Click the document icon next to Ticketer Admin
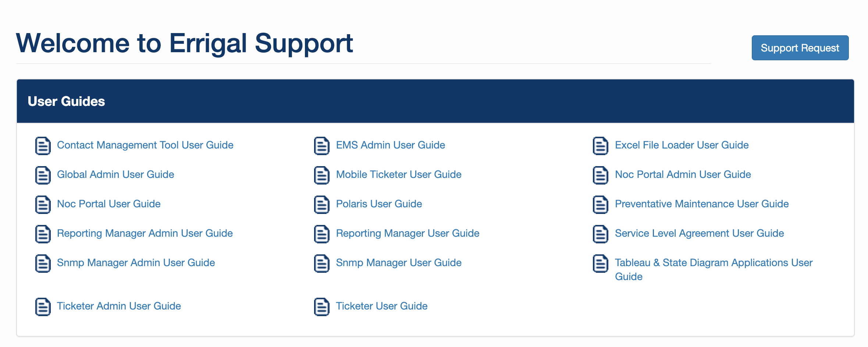This screenshot has width=868, height=347. [43, 307]
